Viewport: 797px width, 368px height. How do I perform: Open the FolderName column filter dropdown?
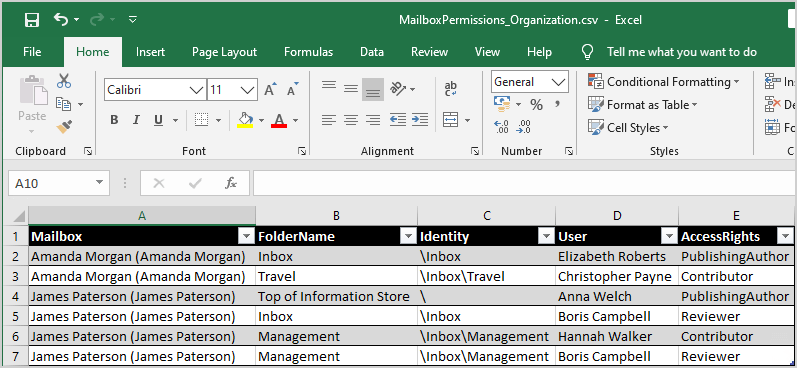coord(408,236)
